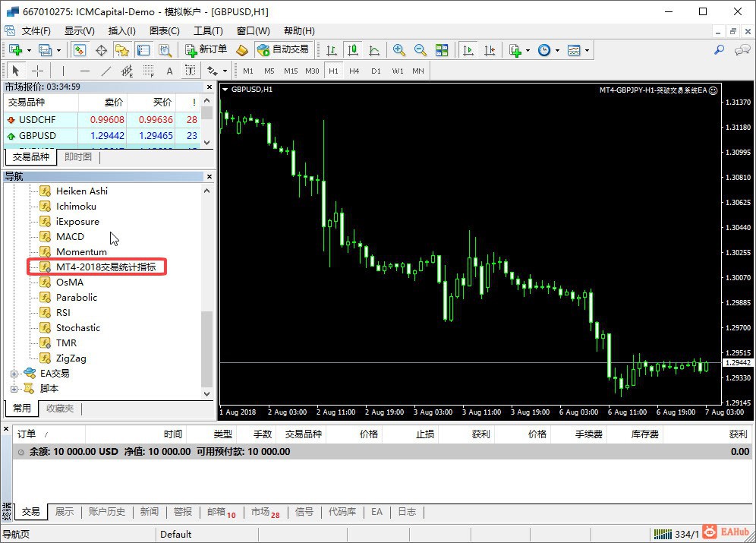Switch to bar chart display
Image resolution: width=756 pixels, height=543 pixels.
click(332, 50)
